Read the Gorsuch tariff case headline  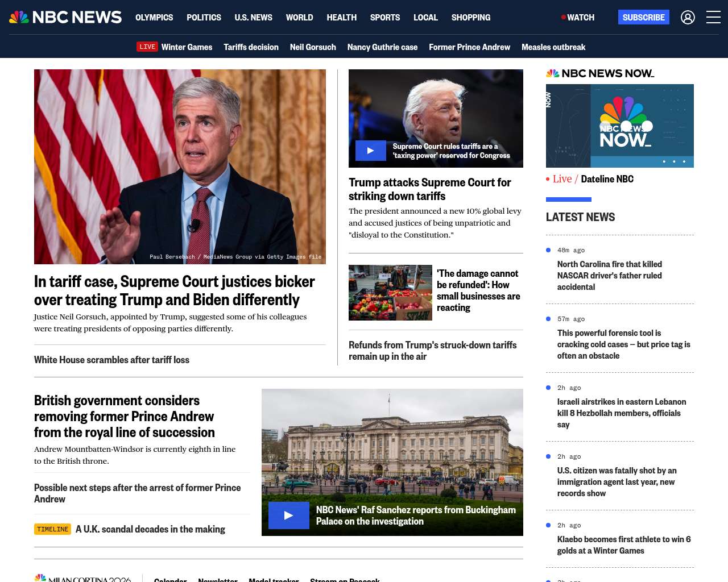click(x=174, y=290)
